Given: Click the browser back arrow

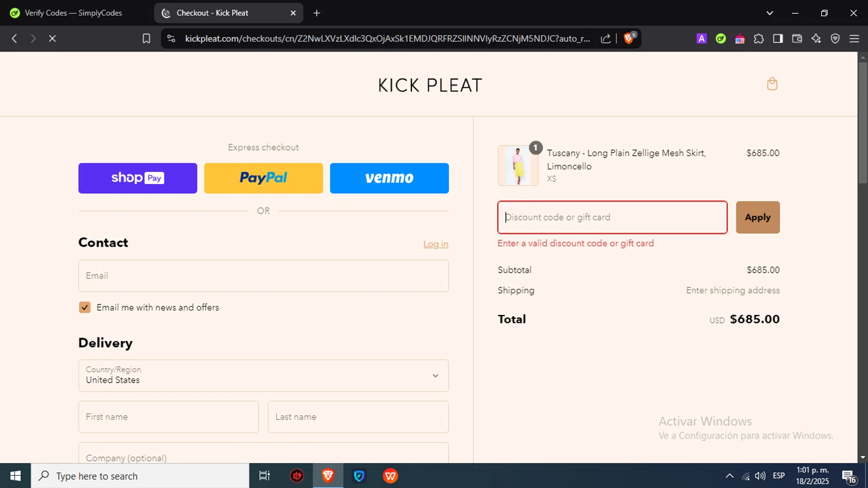Looking at the screenshot, I should click(14, 39).
